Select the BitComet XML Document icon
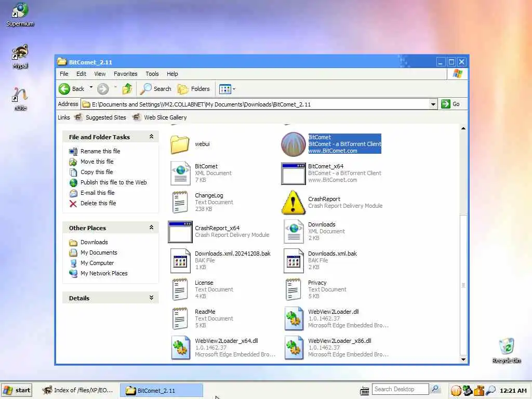 tap(180, 173)
